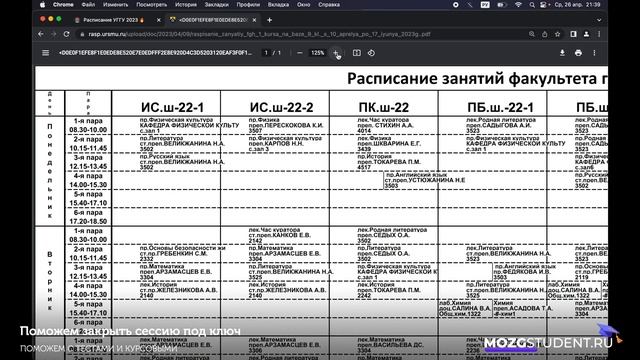Viewport: 640px width, 360px height.
Task: Open the Посмотреть menu
Action: pyautogui.click(x=151, y=5)
